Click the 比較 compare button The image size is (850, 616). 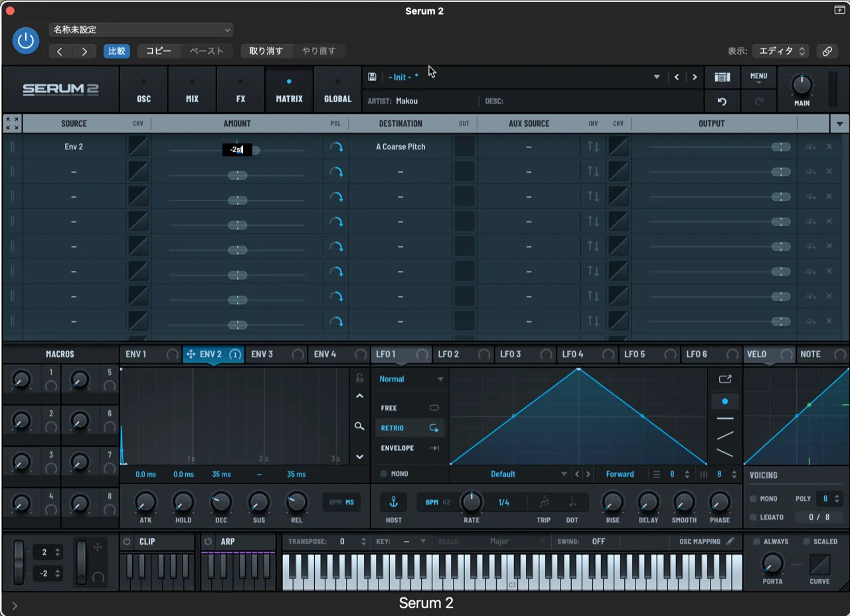click(116, 51)
